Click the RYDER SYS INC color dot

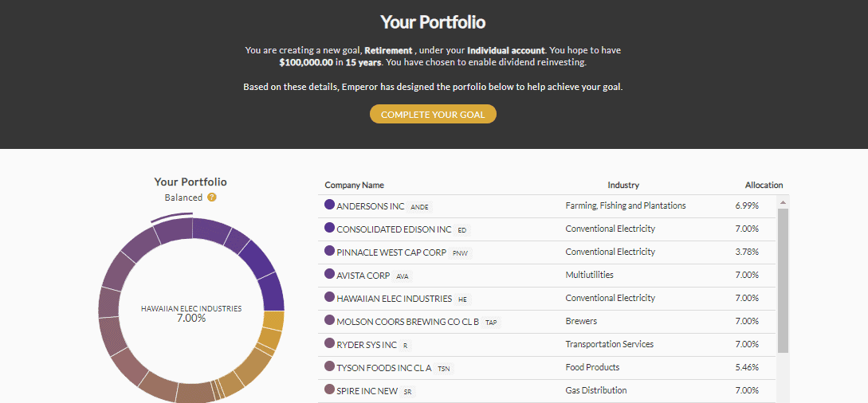tap(329, 343)
